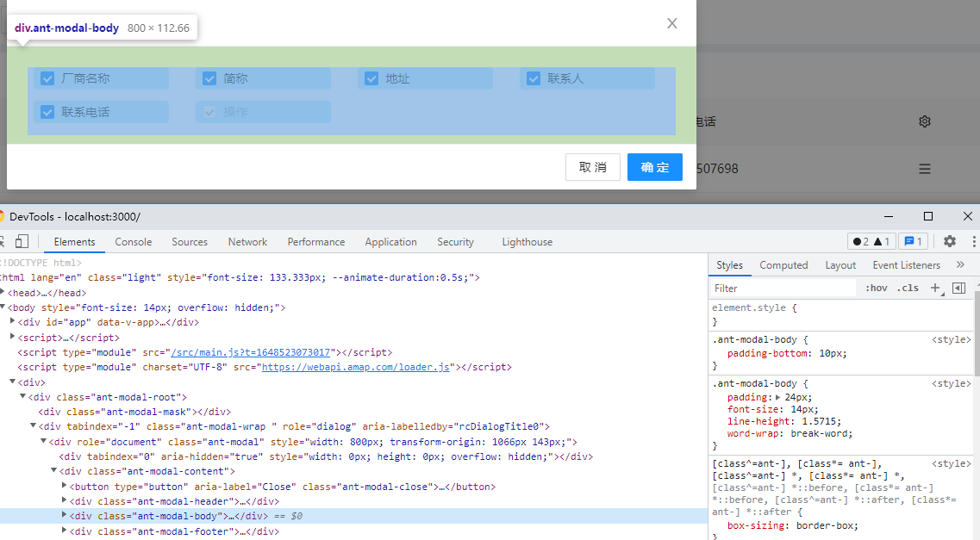Show more style pane tabs chevron

(x=961, y=264)
